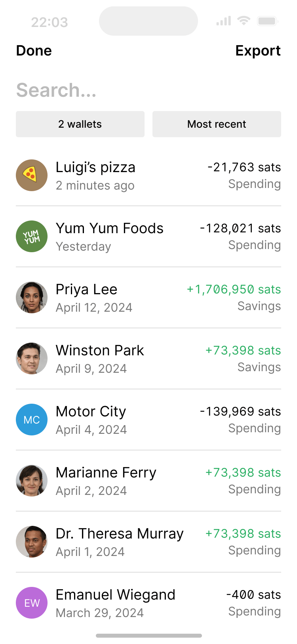Tap Dr. Theresa Murray's avatar photo

[32, 542]
